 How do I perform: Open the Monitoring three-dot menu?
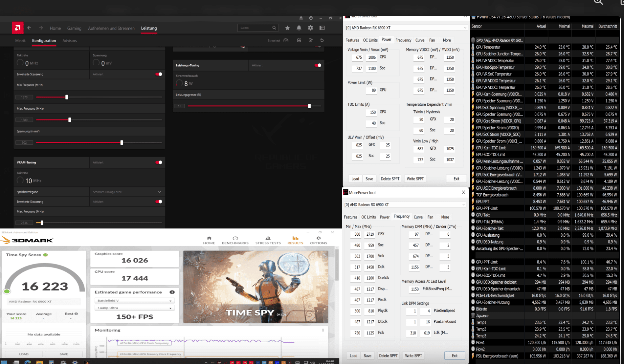tap(323, 330)
